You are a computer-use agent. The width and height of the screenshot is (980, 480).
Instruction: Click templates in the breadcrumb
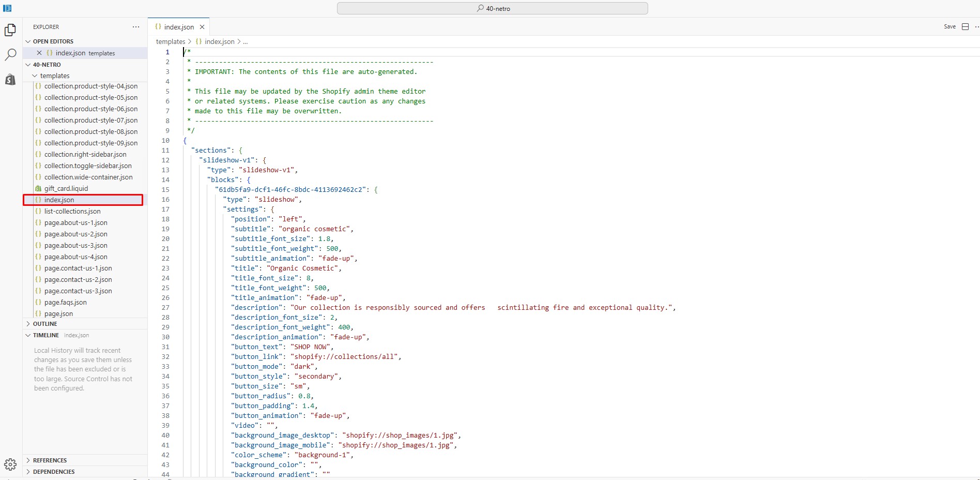coord(170,41)
